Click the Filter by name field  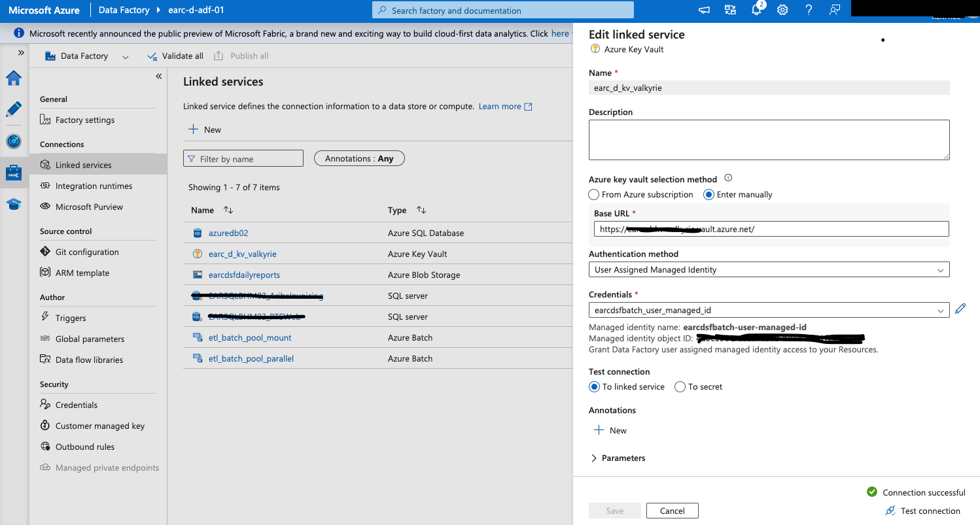(x=243, y=158)
